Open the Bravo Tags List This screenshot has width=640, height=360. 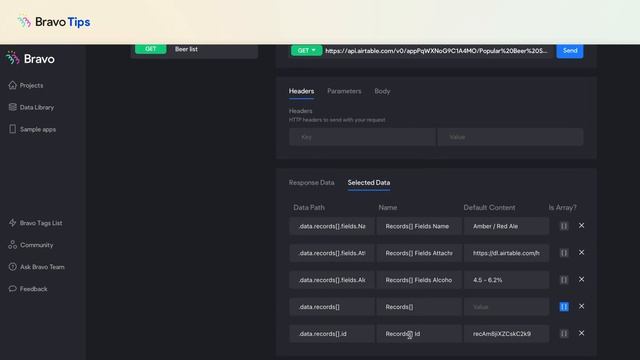35,223
